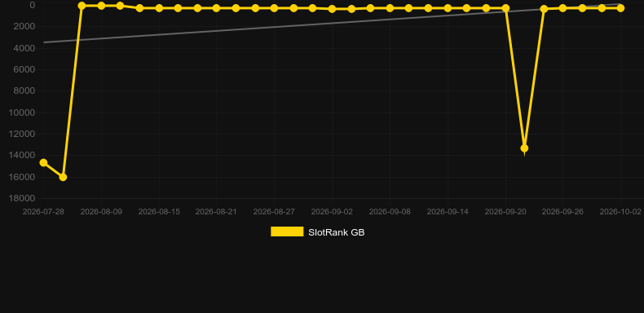The width and height of the screenshot is (644, 313).
Task: Select the data point above 2026-08-27
Action: (275, 8)
